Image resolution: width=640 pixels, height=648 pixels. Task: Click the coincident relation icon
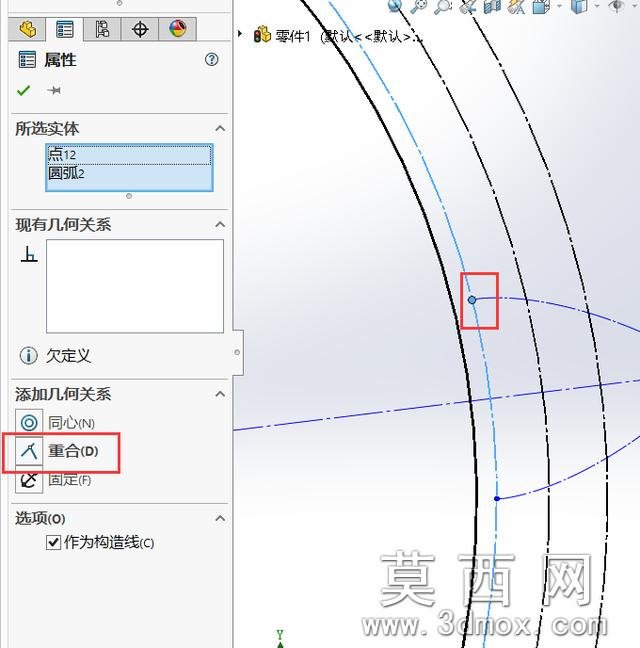coord(29,451)
